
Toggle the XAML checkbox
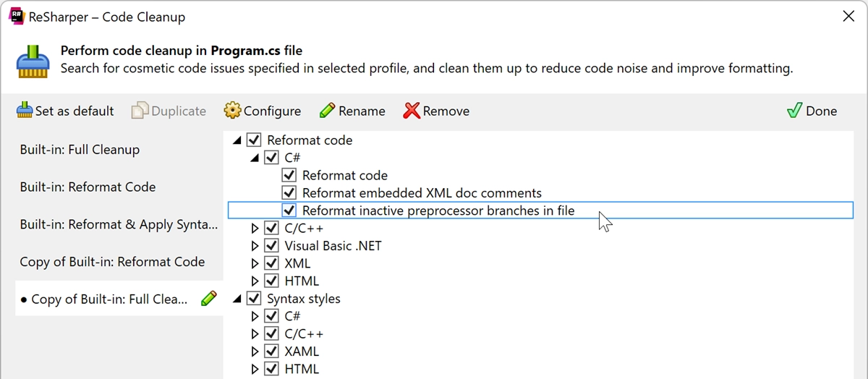(x=271, y=352)
